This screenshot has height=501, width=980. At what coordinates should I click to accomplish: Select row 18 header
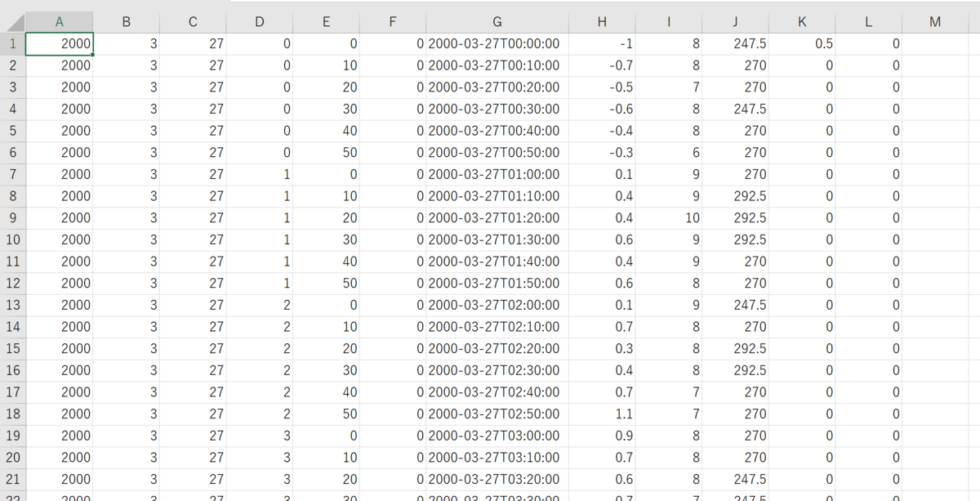tap(12, 414)
